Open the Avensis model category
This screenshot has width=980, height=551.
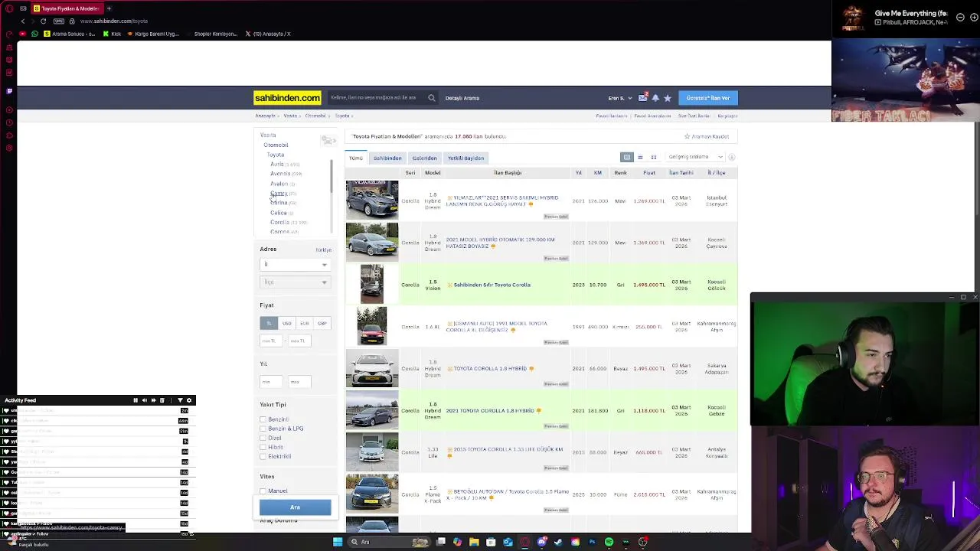point(280,174)
